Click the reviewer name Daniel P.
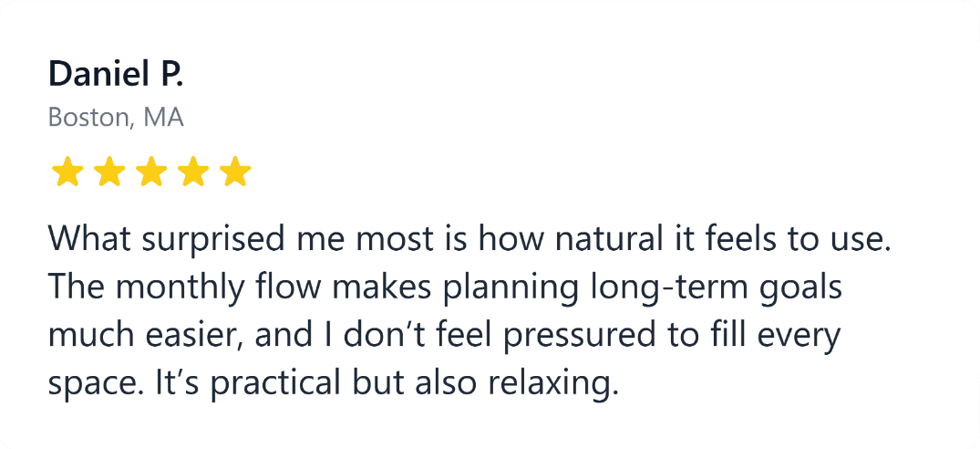Screen dimensions: 980x449 click(x=116, y=75)
